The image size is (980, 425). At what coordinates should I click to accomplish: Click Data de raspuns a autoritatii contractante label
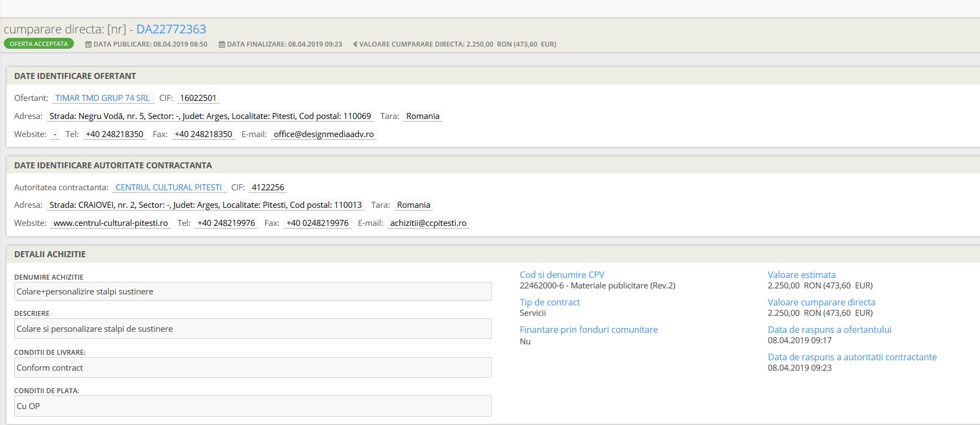[x=852, y=357]
